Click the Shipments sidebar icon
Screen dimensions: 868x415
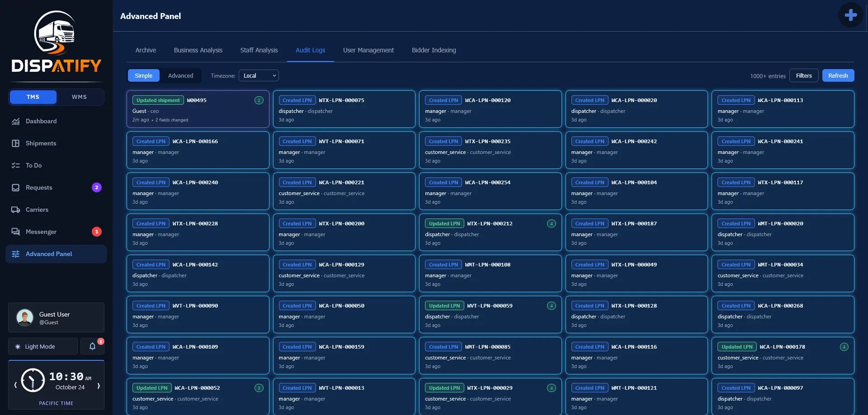[15, 143]
